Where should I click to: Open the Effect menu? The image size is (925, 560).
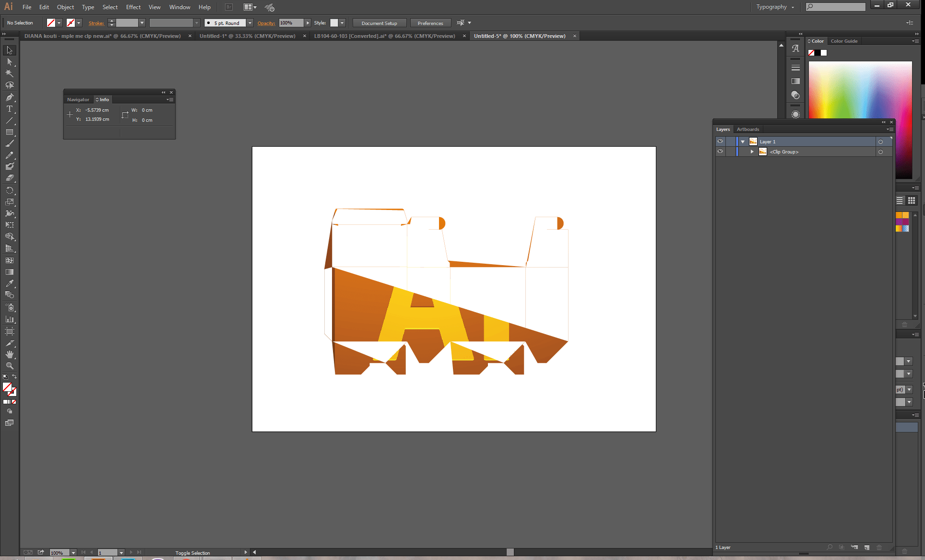pos(133,7)
